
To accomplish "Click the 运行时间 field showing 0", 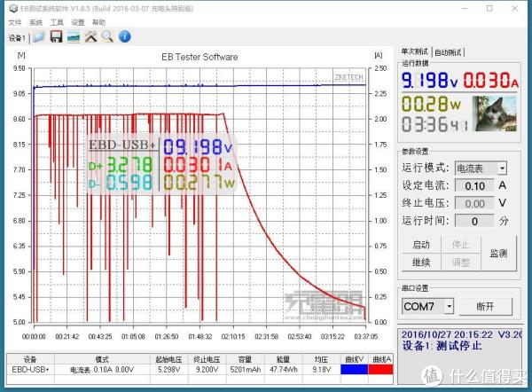I will coord(474,221).
